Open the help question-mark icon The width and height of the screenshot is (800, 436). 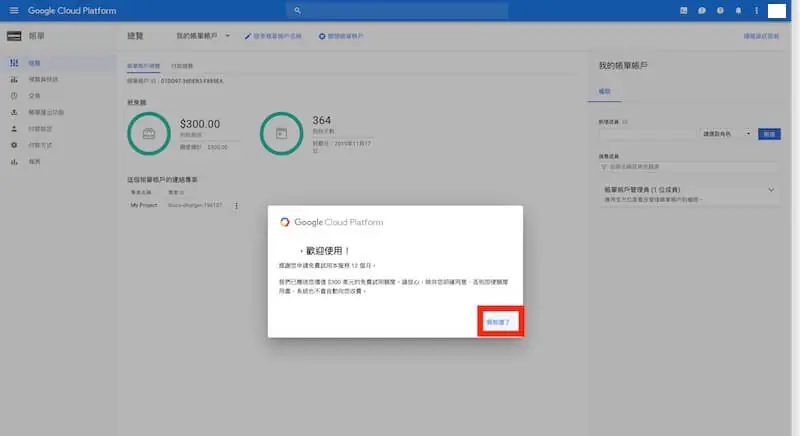pyautogui.click(x=720, y=10)
